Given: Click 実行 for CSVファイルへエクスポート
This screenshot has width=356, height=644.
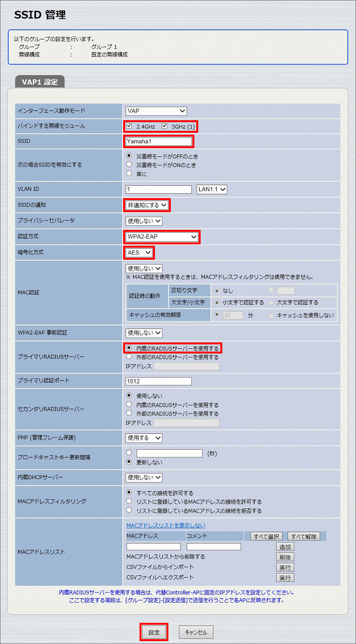Looking at the screenshot, I should coord(285,578).
